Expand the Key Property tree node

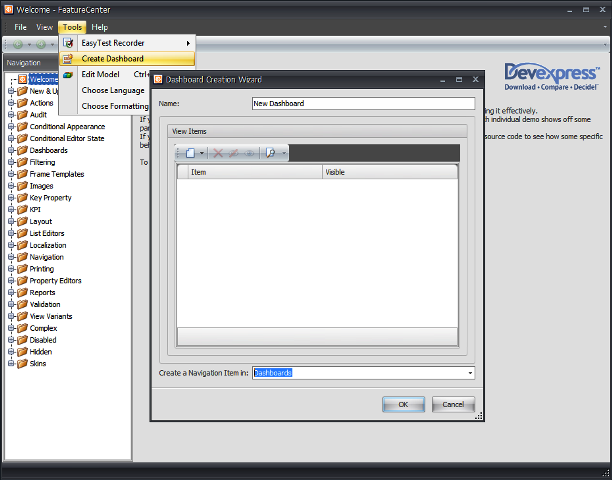(x=11, y=197)
